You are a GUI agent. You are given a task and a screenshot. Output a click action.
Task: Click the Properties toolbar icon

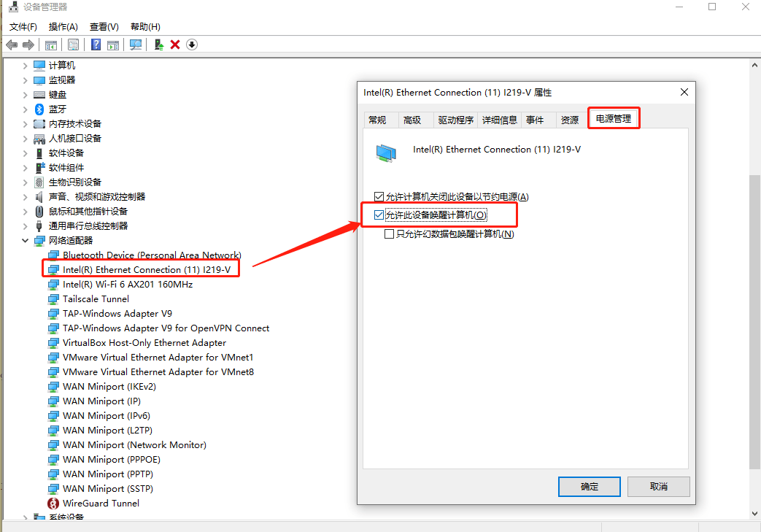73,45
